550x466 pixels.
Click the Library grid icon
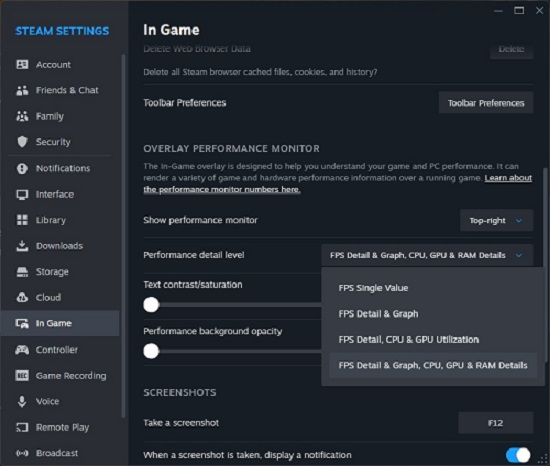(x=22, y=220)
